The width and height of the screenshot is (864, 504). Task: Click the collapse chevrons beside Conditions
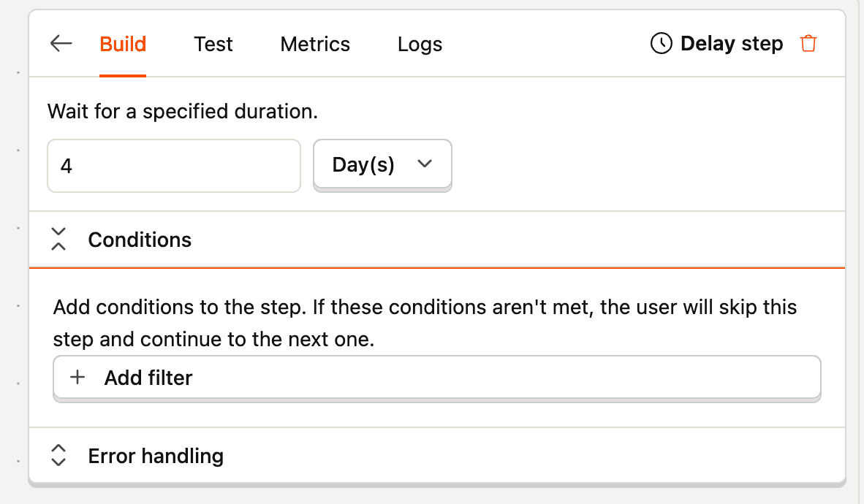tap(58, 239)
